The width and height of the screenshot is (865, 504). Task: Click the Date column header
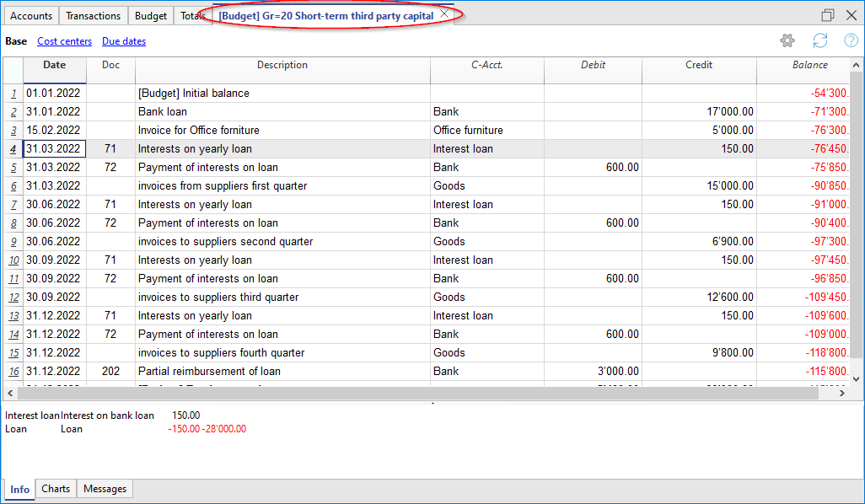[54, 65]
